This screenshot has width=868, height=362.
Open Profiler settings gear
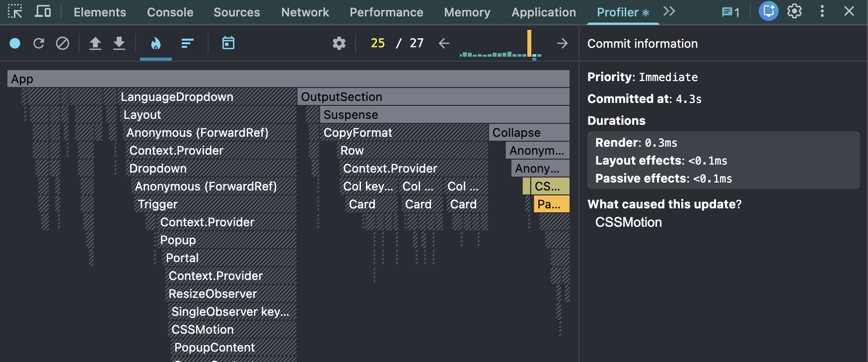point(339,44)
